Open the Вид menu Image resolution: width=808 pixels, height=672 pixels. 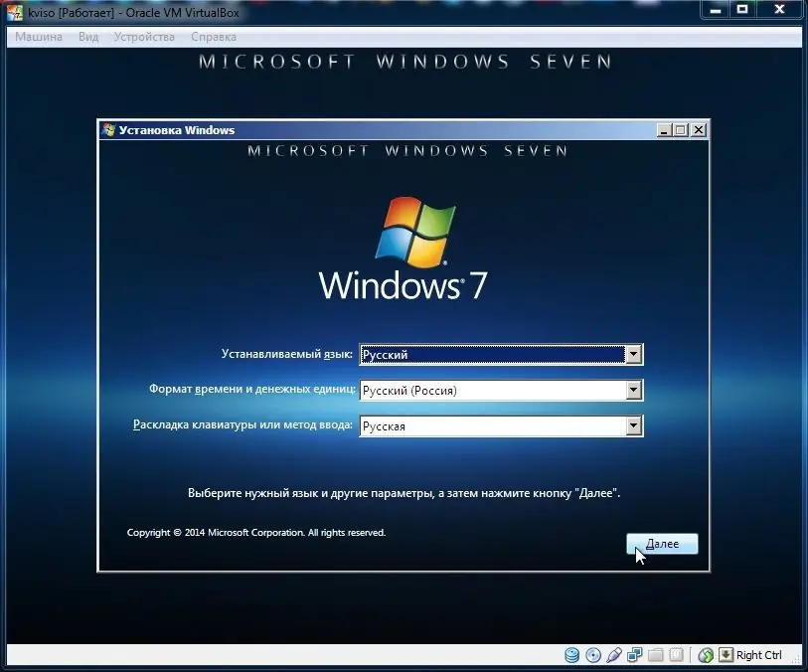pyautogui.click(x=87, y=36)
